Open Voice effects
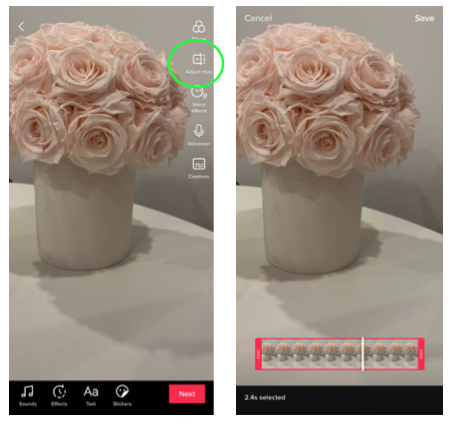This screenshot has width=459, height=426. [x=199, y=99]
